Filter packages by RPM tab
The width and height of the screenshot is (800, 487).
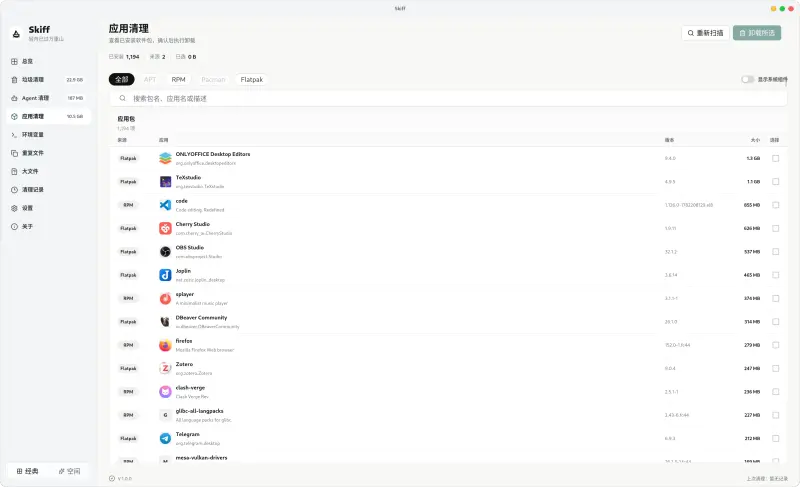179,80
